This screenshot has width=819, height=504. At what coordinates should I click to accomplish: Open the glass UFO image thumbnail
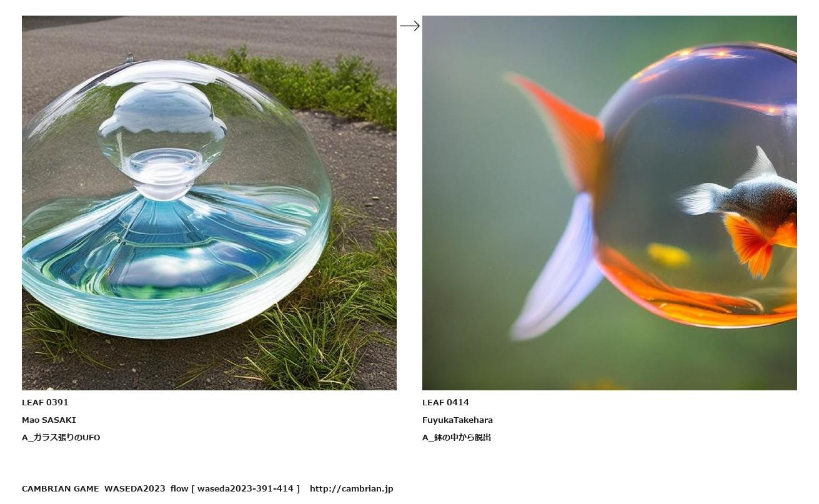(209, 203)
